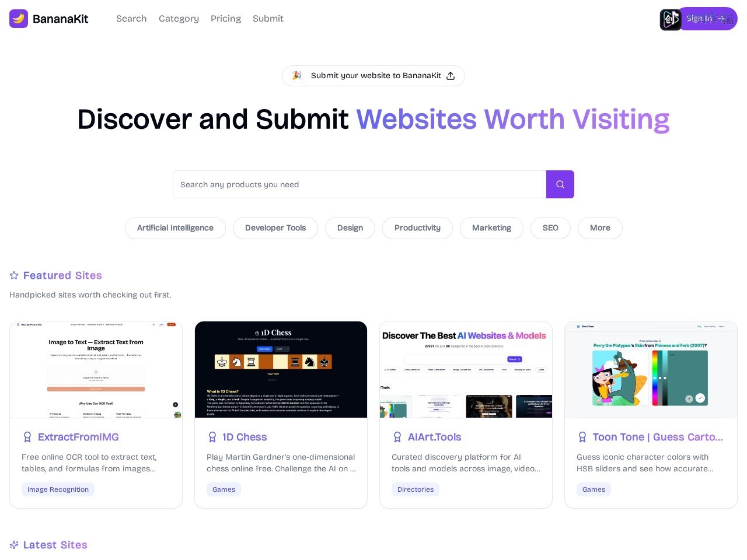
Task: Click the award badge icon beside ExtractFromIMG
Action: tap(27, 437)
